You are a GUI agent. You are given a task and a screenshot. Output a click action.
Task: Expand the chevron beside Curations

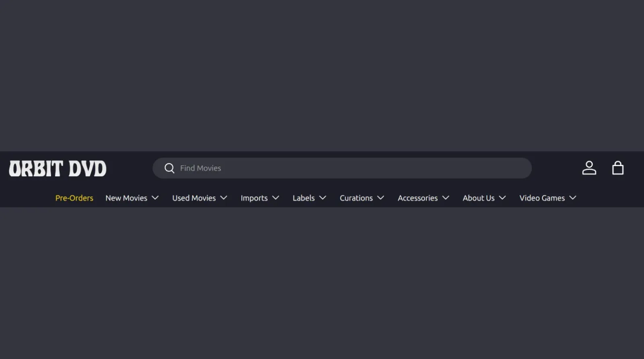coord(381,198)
